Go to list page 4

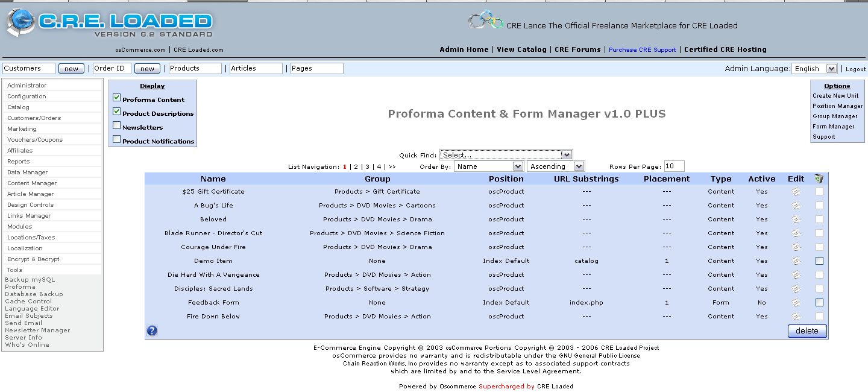click(379, 167)
